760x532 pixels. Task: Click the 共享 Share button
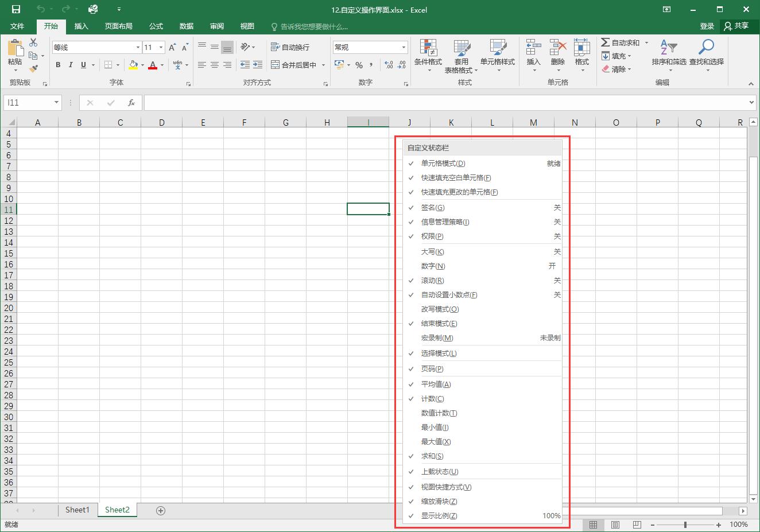coord(736,26)
